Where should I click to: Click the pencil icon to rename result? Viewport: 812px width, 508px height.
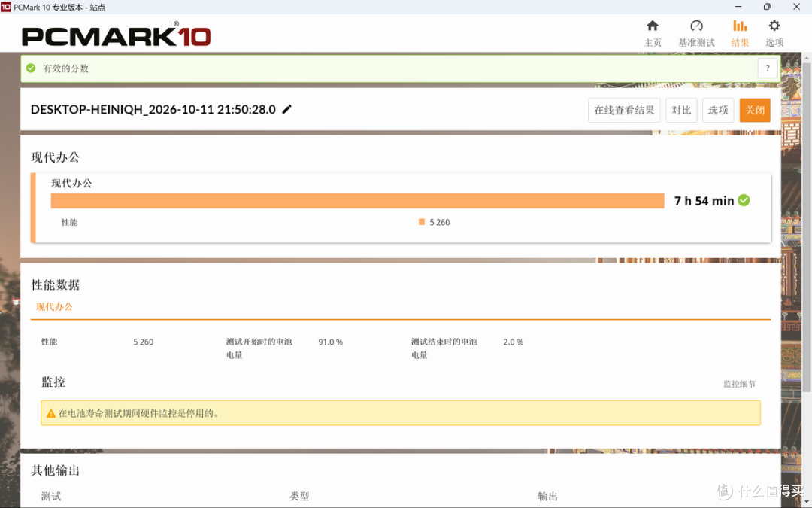click(287, 109)
